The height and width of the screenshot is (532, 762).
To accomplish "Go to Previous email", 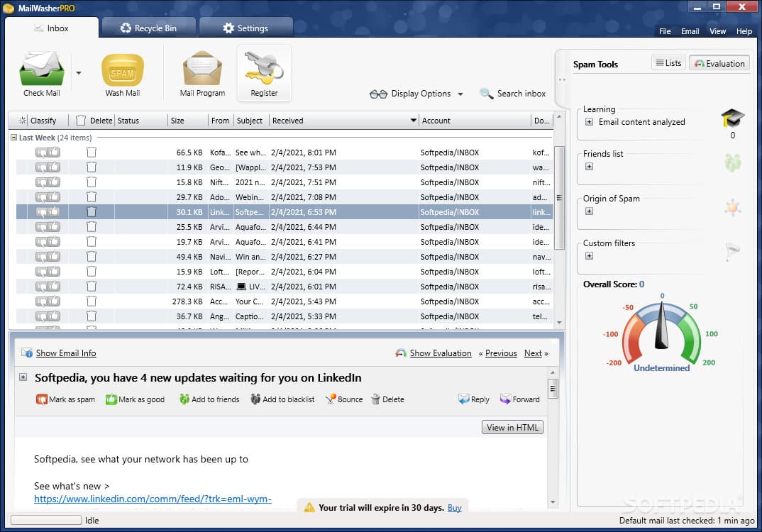I will [x=500, y=353].
